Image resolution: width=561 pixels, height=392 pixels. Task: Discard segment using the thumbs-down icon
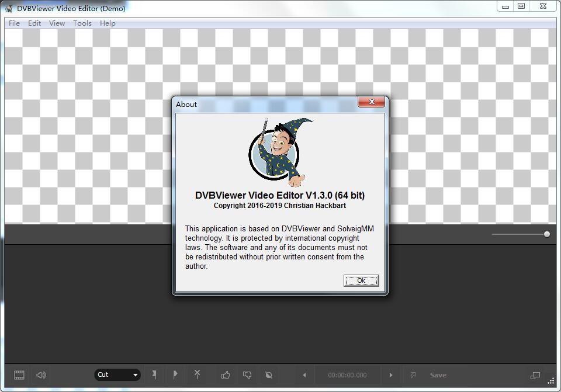247,375
